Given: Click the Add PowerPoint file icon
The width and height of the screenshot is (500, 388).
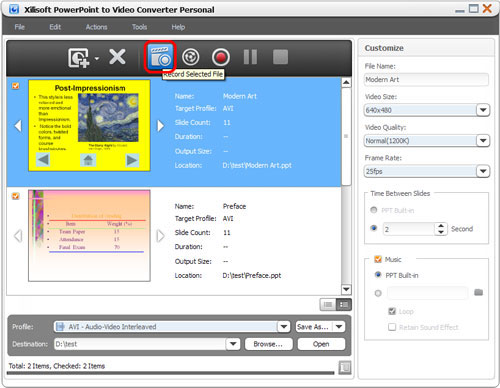Looking at the screenshot, I should click(78, 58).
